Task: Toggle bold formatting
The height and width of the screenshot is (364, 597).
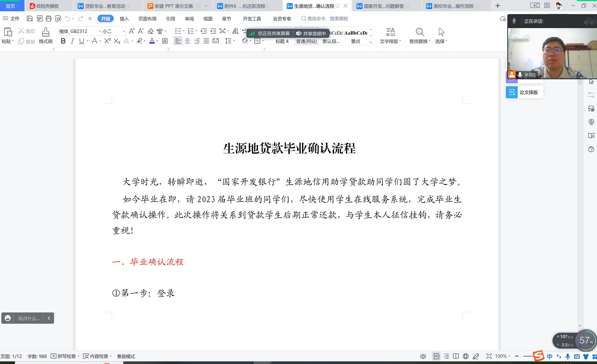Action: 63,41
